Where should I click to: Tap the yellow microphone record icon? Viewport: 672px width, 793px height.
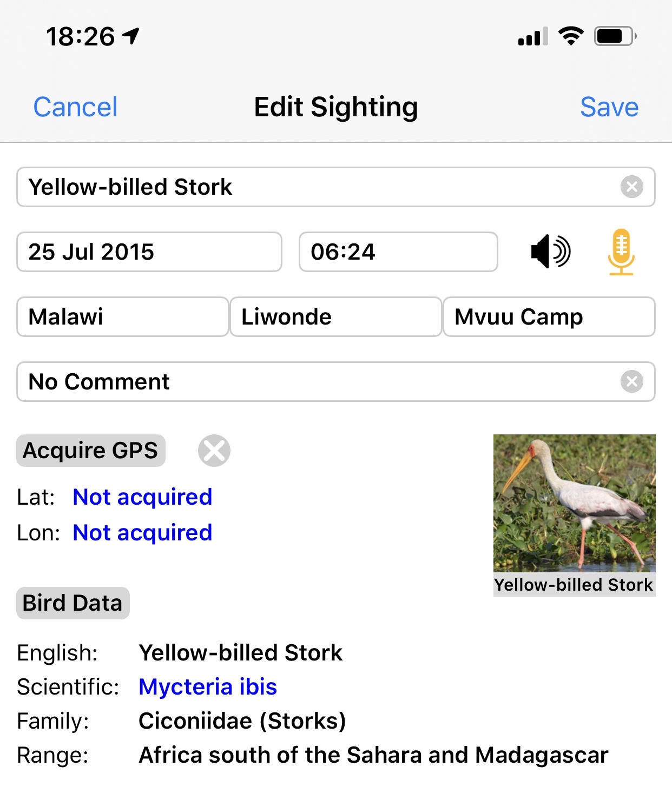click(621, 252)
